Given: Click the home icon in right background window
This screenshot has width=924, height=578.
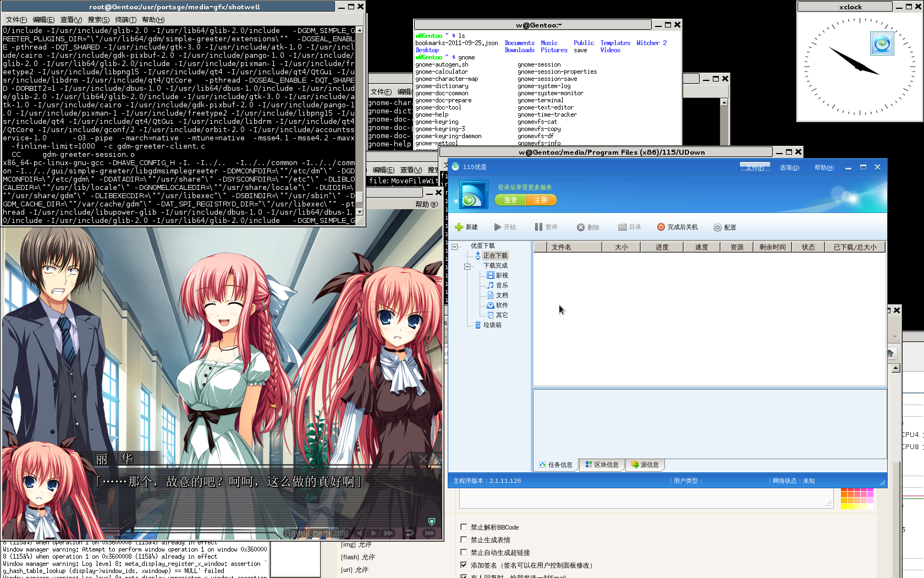Looking at the screenshot, I should 890,353.
